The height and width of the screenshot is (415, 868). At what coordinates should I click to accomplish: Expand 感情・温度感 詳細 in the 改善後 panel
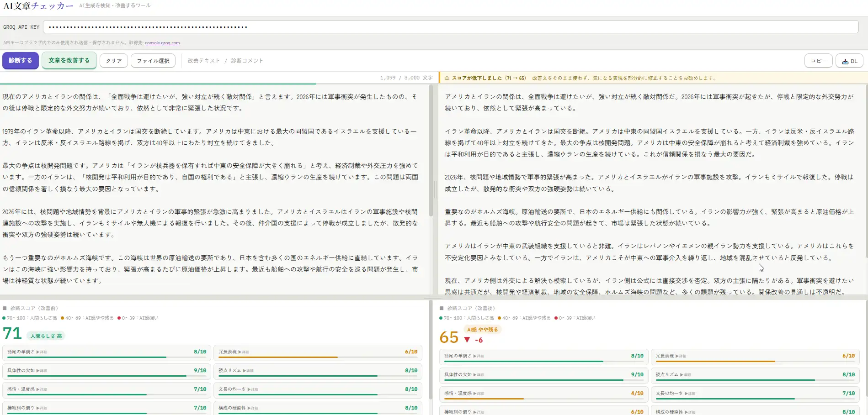click(479, 394)
